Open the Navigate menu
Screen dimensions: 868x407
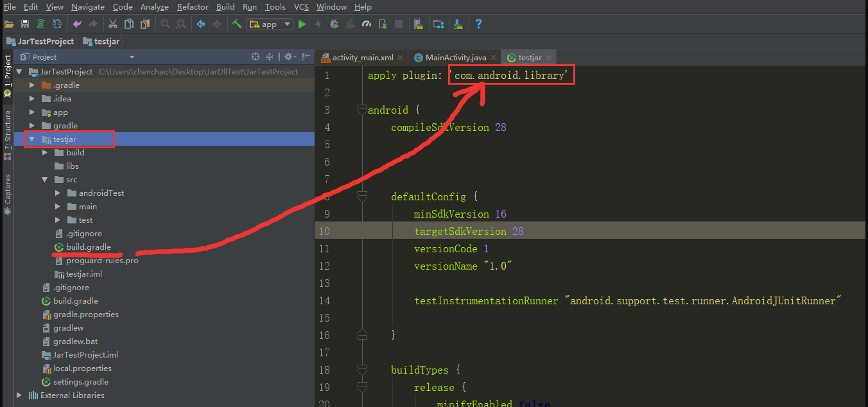click(88, 7)
